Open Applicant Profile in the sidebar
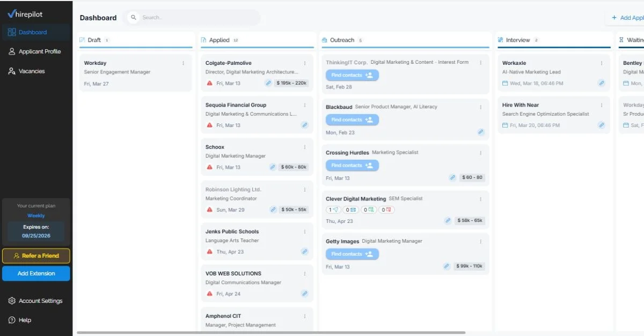 (36, 51)
